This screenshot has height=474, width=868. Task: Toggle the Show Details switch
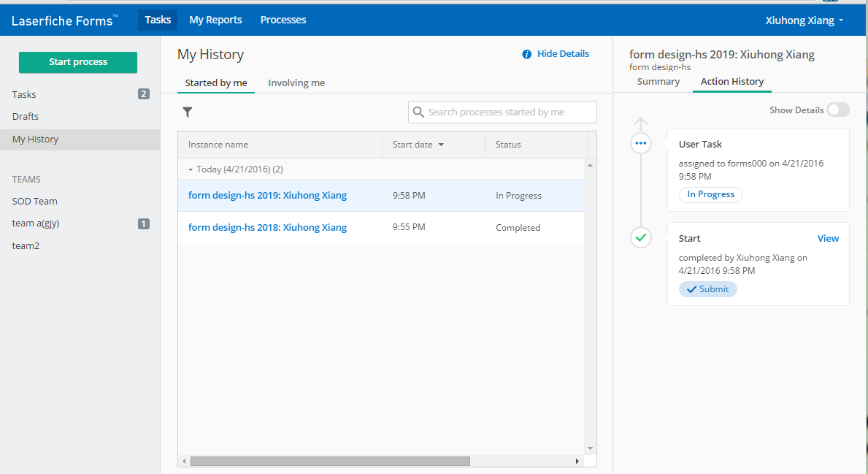(x=837, y=110)
